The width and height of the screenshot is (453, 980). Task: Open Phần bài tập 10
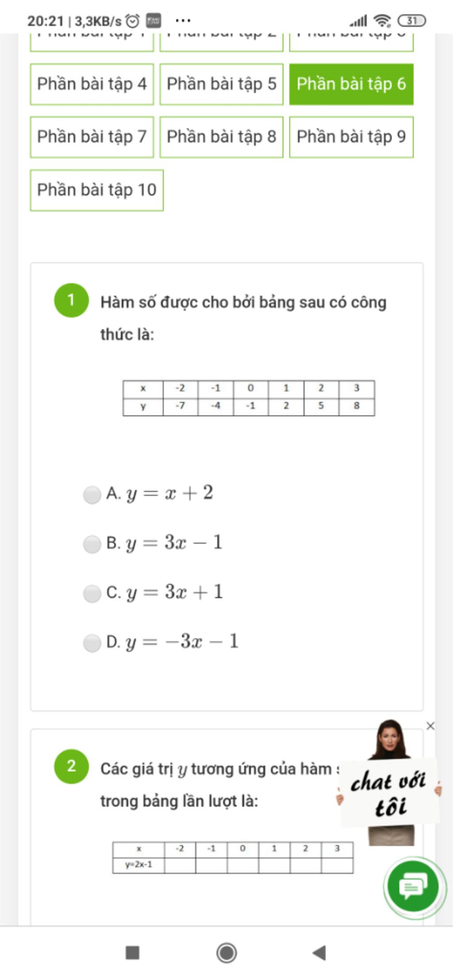coord(97,190)
